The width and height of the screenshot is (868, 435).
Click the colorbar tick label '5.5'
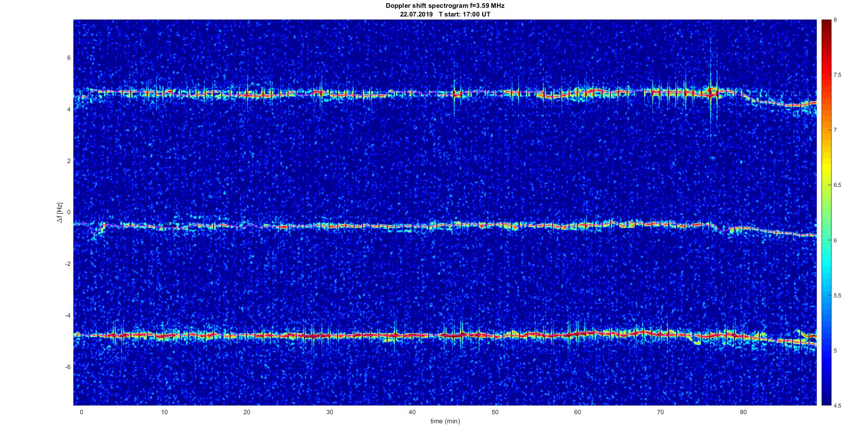click(x=837, y=295)
